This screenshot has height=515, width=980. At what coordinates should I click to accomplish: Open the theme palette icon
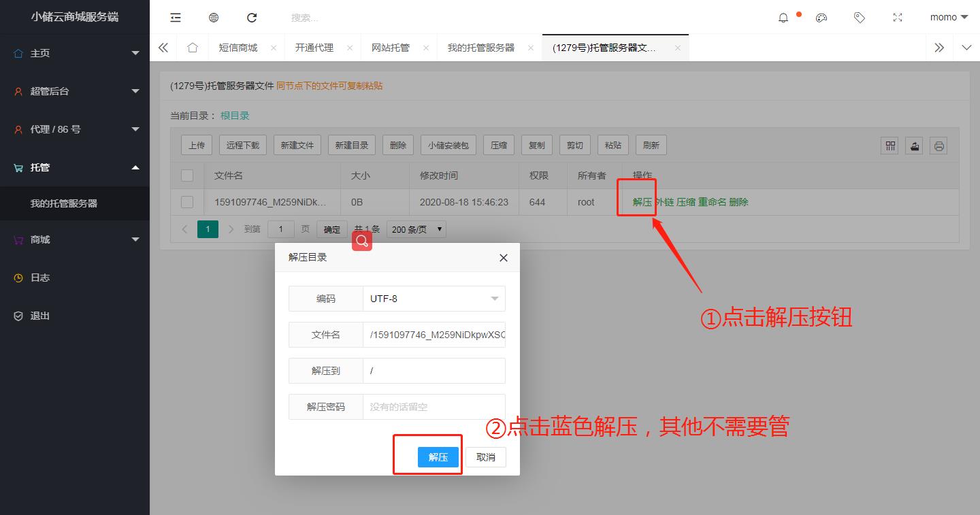821,18
